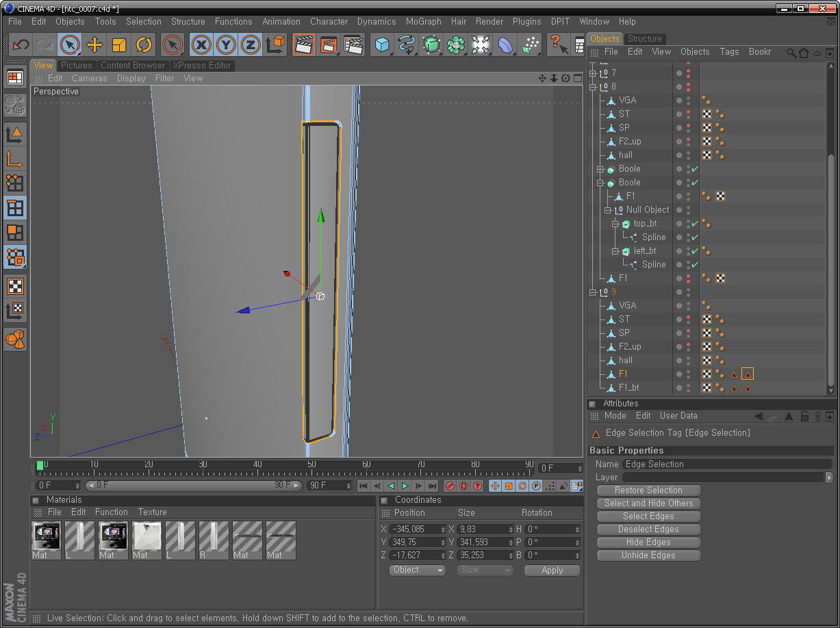Screen dimensions: 840x628
Task: Select the Rotate tool
Action: (x=144, y=45)
